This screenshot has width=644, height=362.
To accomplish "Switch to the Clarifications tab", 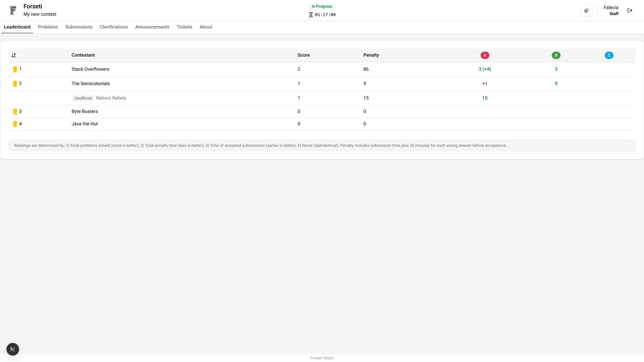I will (113, 27).
